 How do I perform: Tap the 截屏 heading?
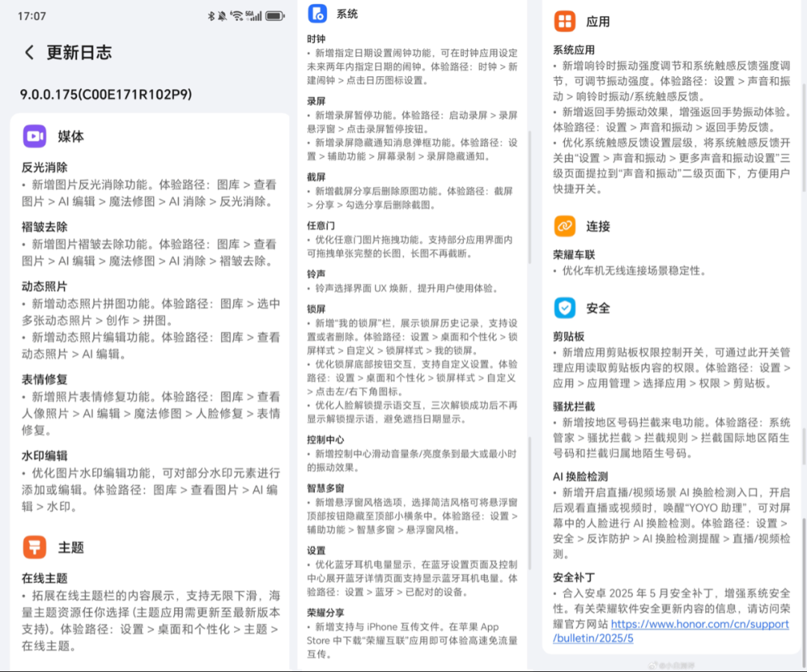[316, 176]
